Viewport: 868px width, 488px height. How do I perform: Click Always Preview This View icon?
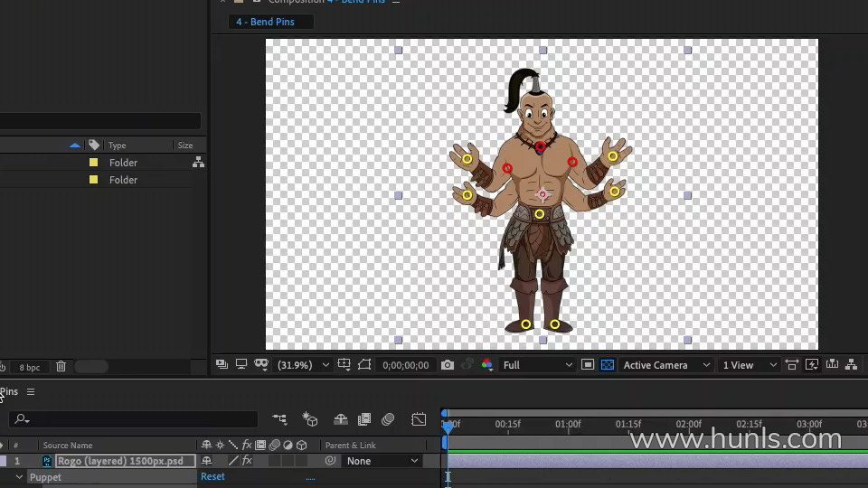(x=222, y=364)
